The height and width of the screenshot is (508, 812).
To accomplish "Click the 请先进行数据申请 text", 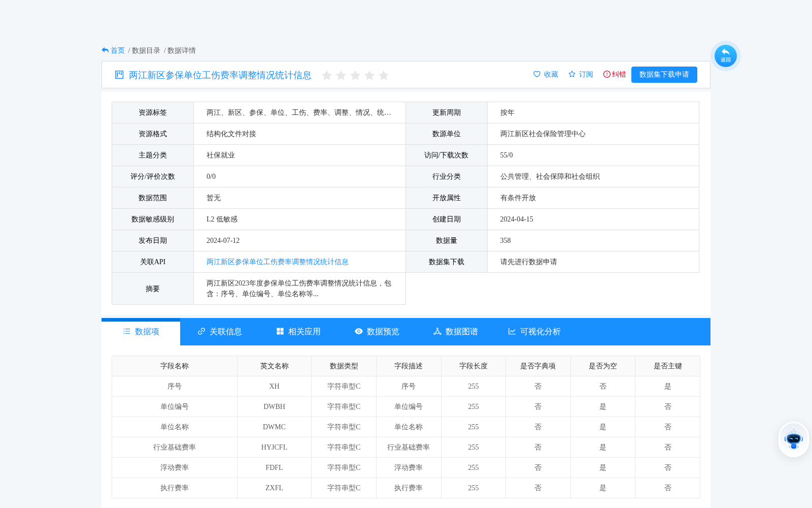I will coord(529,262).
